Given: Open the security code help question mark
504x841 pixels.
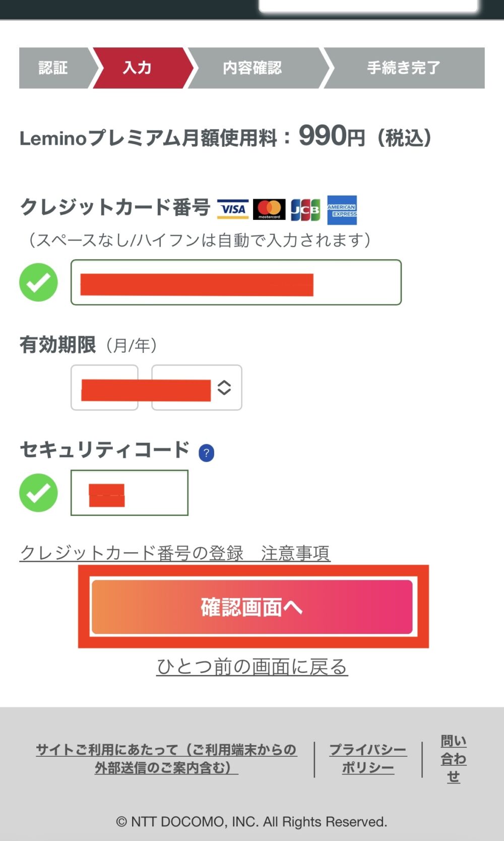Looking at the screenshot, I should click(207, 453).
